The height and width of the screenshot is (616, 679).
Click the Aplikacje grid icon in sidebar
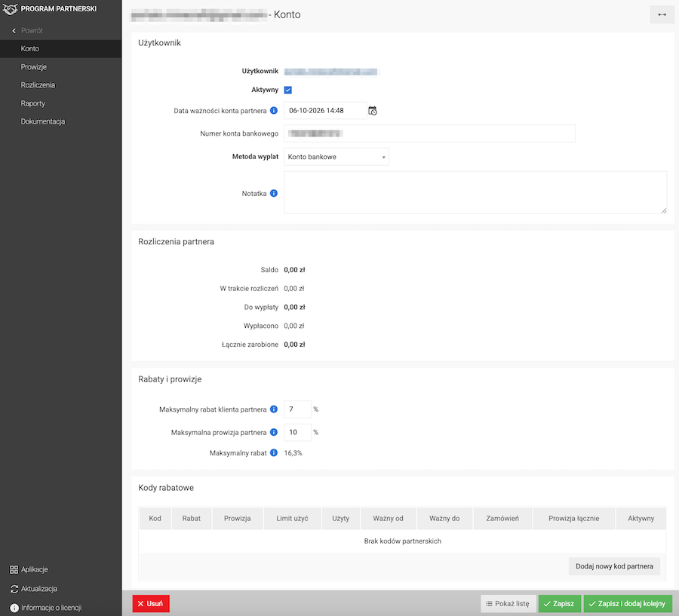pyautogui.click(x=14, y=569)
